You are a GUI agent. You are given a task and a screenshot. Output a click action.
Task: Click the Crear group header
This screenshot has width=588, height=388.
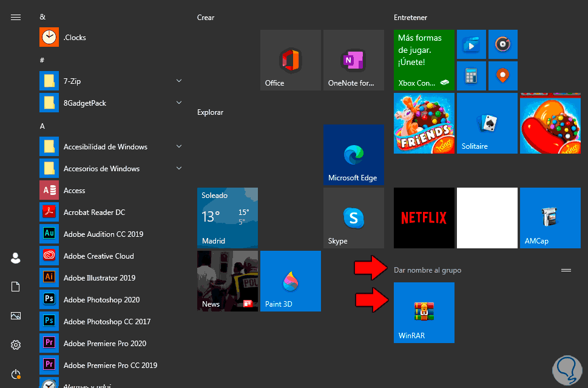[x=206, y=18]
